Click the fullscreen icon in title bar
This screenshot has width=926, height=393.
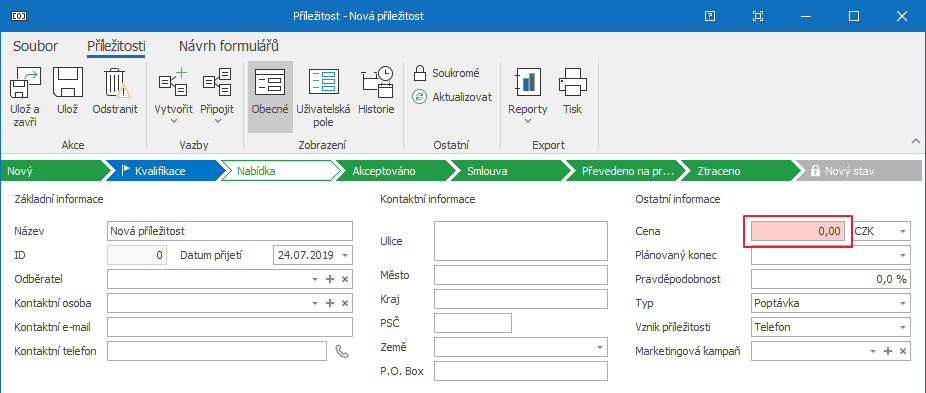coord(758,17)
